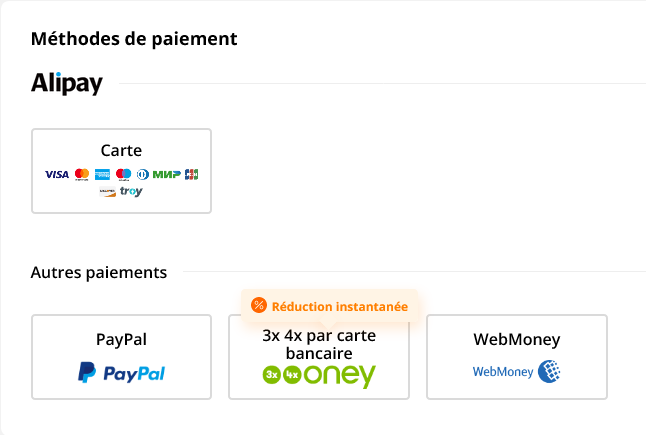Click the JCB card logo
This screenshot has height=435, width=646.
(191, 174)
